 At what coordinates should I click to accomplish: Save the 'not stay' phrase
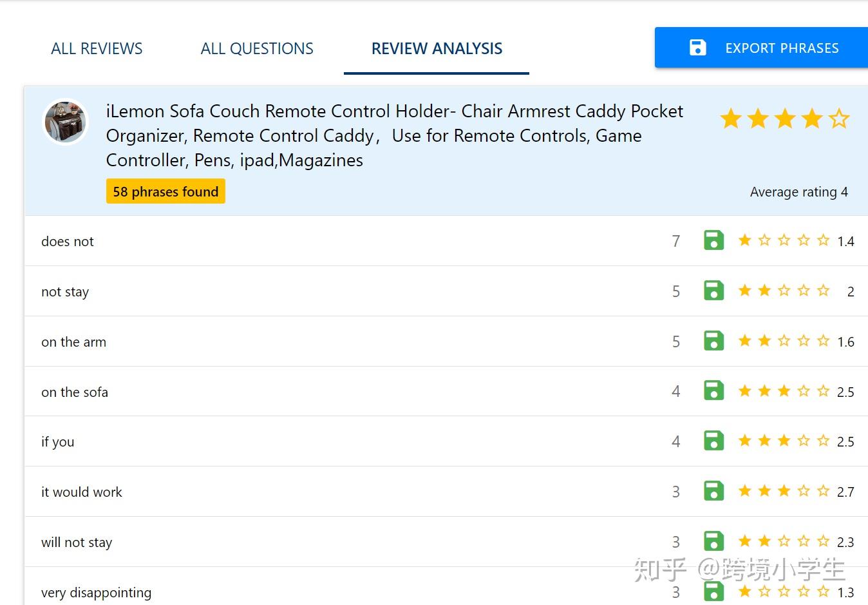click(713, 291)
